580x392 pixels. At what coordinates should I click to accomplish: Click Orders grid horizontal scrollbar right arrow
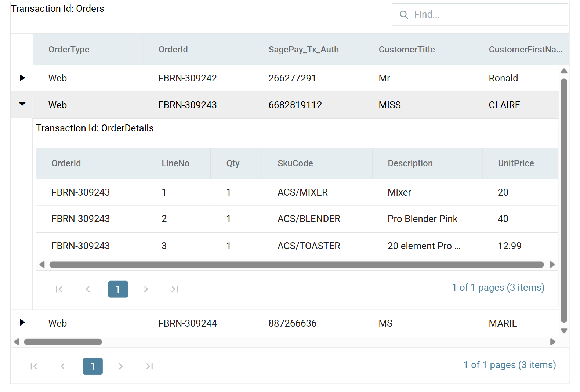[x=553, y=342]
